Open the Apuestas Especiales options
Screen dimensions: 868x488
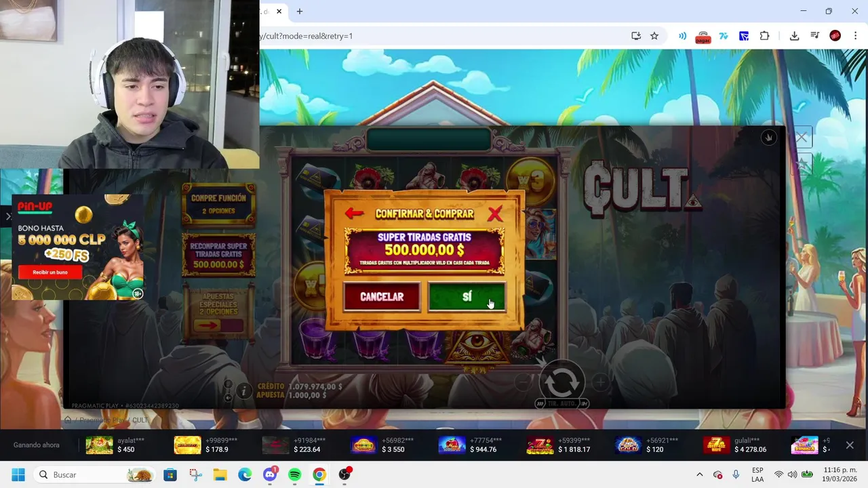click(x=218, y=314)
